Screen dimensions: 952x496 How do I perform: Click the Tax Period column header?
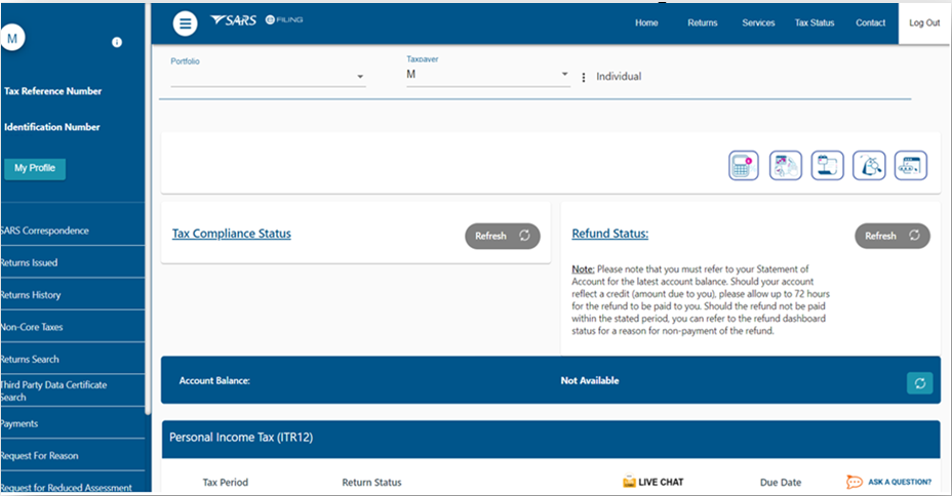225,483
